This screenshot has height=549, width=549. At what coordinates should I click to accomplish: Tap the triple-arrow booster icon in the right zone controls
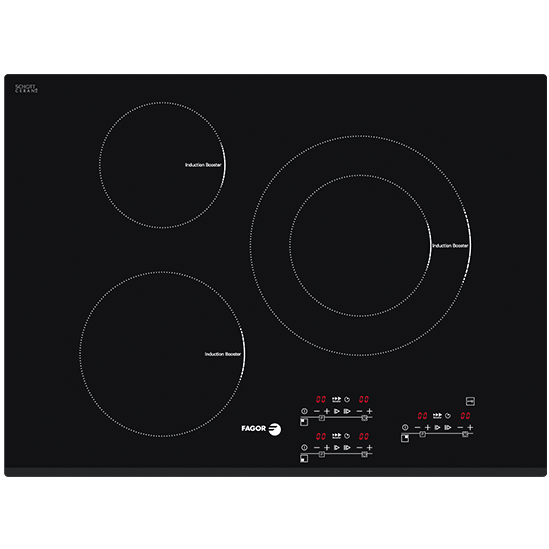pyautogui.click(x=437, y=416)
